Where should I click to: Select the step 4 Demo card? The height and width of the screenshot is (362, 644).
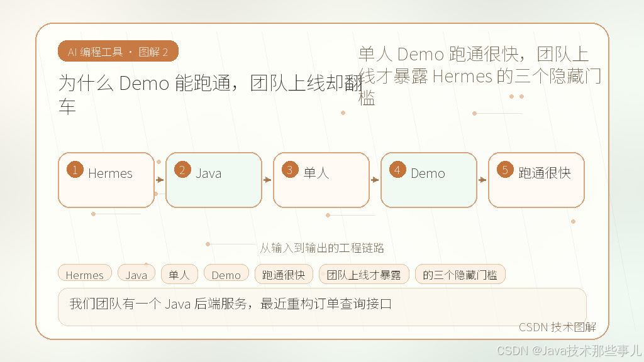coord(429,180)
